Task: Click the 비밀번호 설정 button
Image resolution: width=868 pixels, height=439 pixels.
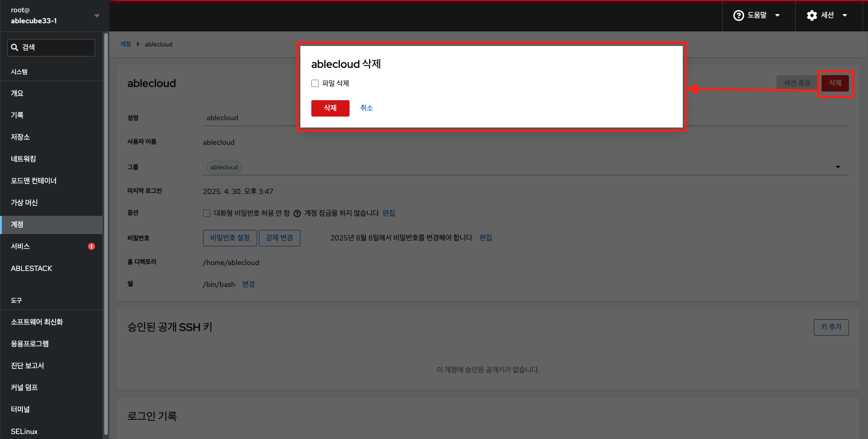Action: pyautogui.click(x=230, y=238)
